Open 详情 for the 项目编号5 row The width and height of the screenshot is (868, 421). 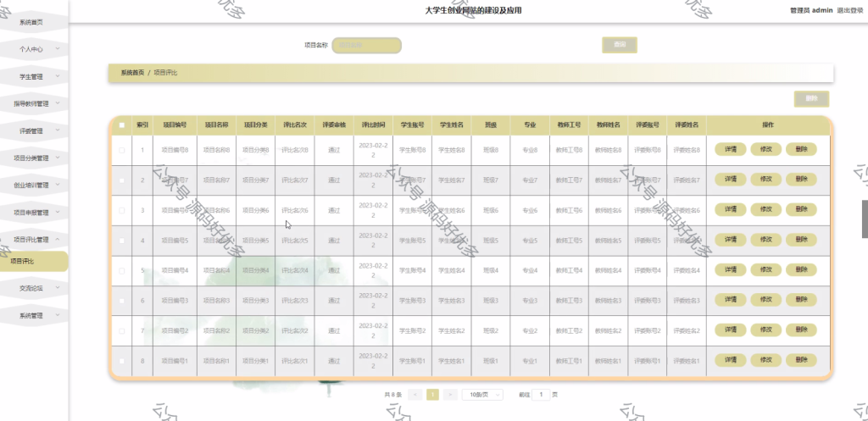(731, 240)
